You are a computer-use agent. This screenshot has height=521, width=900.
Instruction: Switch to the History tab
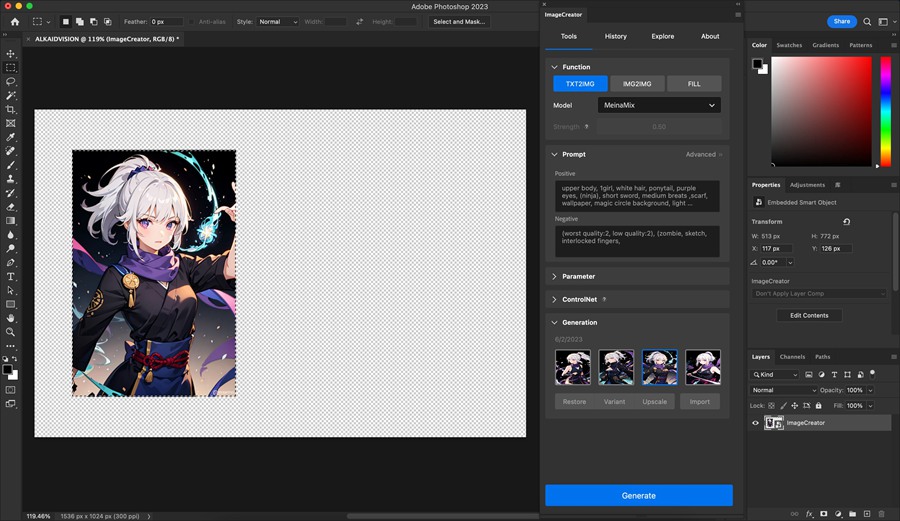click(615, 36)
